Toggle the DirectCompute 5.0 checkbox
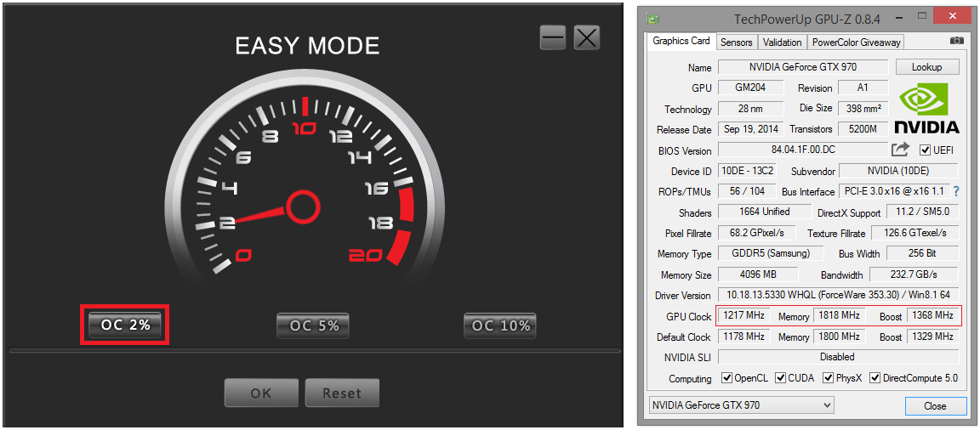This screenshot has height=430, width=980. (x=875, y=378)
